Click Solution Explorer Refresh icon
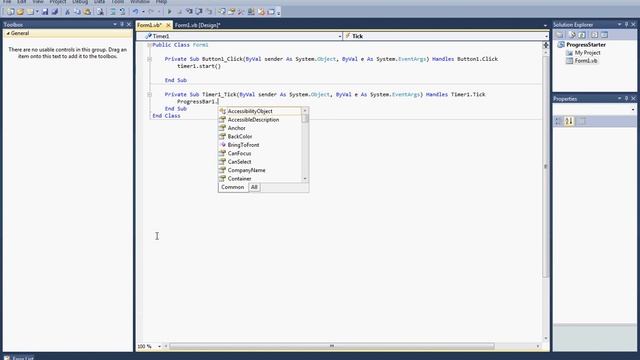640x360 pixels. tap(582, 35)
